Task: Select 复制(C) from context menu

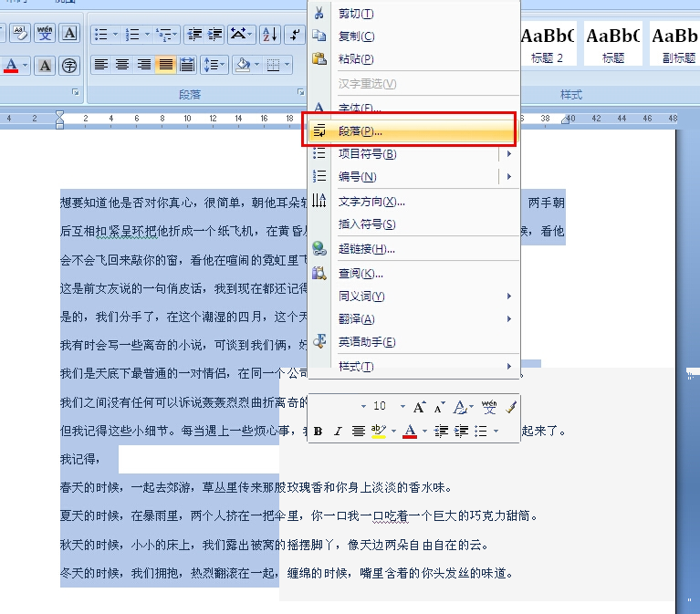Action: coord(413,36)
